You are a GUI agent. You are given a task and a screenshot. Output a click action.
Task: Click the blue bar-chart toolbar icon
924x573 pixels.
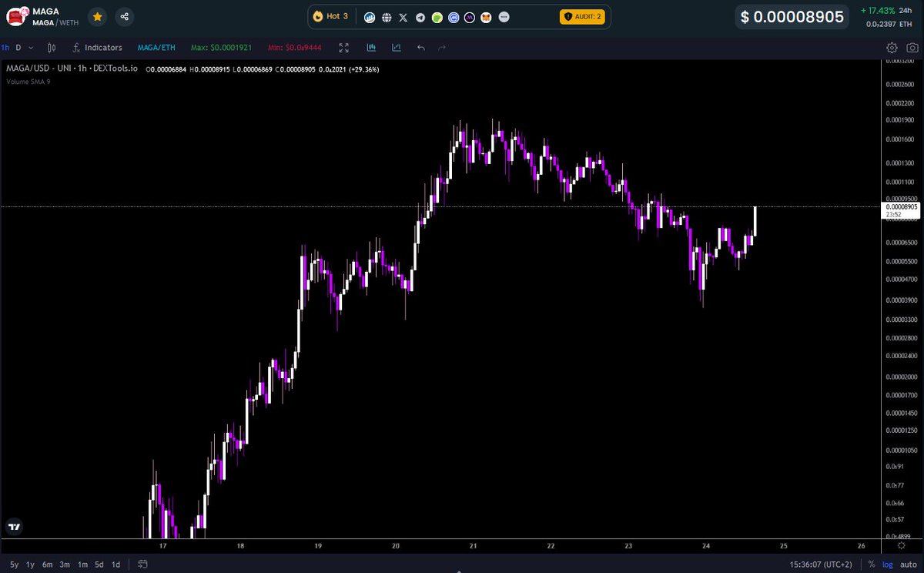click(x=371, y=48)
